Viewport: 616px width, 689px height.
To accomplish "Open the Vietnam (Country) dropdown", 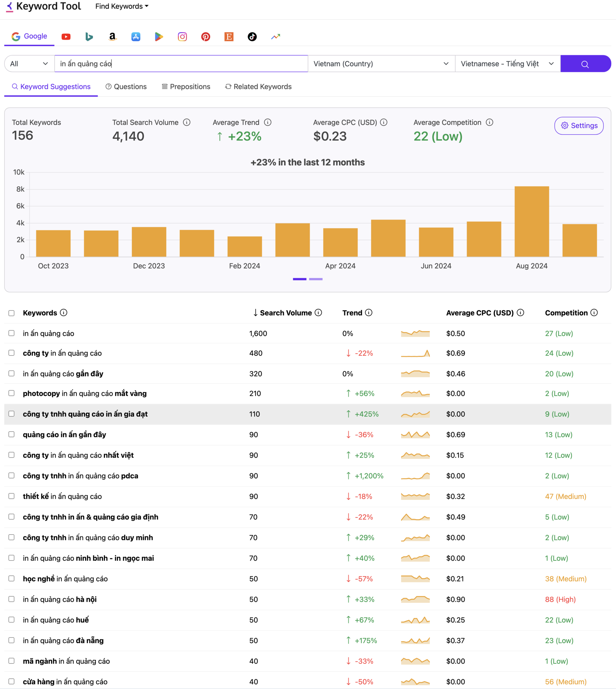I will [x=382, y=64].
